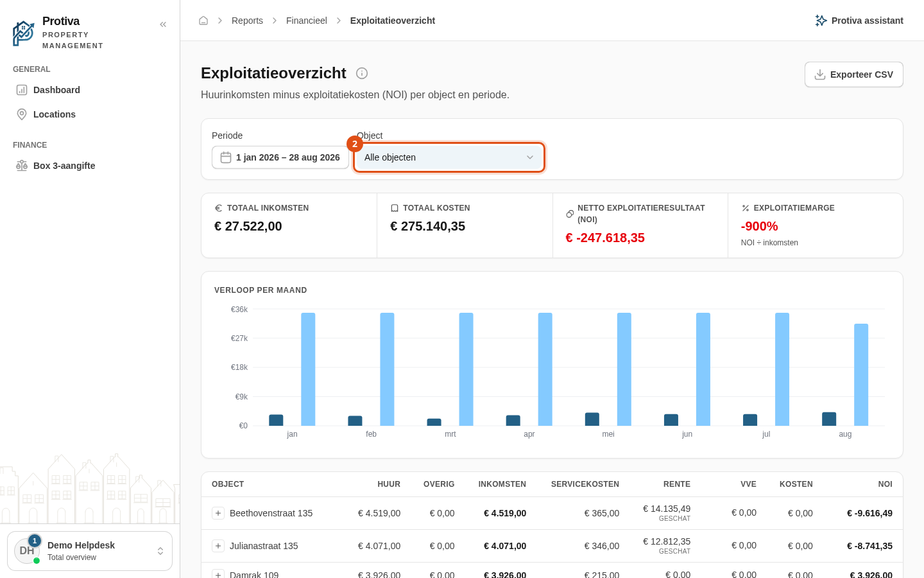924x578 pixels.
Task: Click the dark blue August income bar
Action: pyautogui.click(x=829, y=419)
